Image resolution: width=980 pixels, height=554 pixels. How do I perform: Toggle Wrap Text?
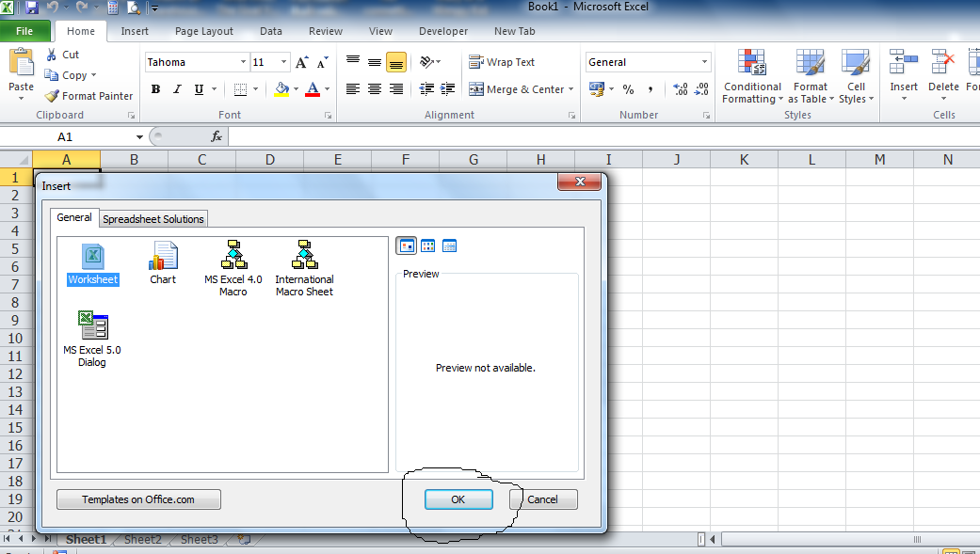tap(502, 62)
